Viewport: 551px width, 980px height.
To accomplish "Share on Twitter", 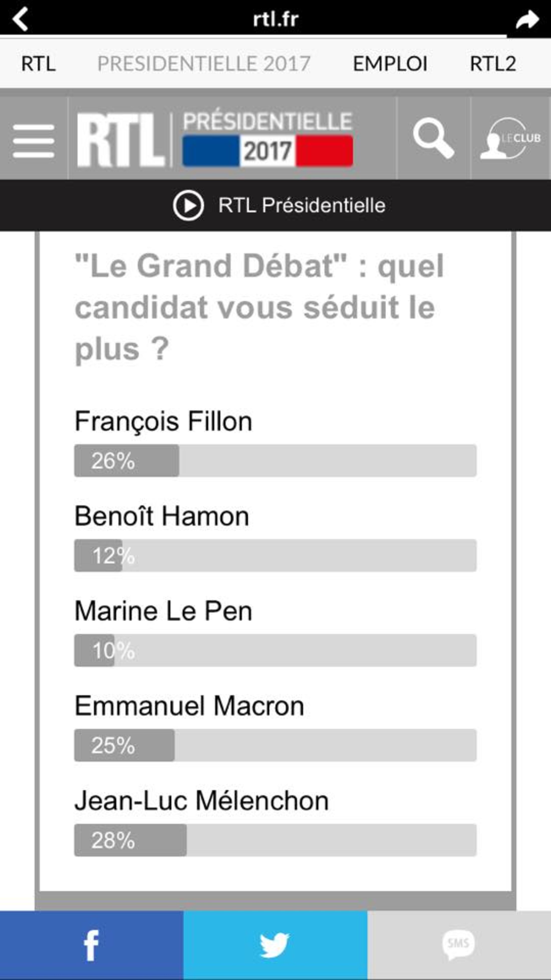I will [x=275, y=945].
